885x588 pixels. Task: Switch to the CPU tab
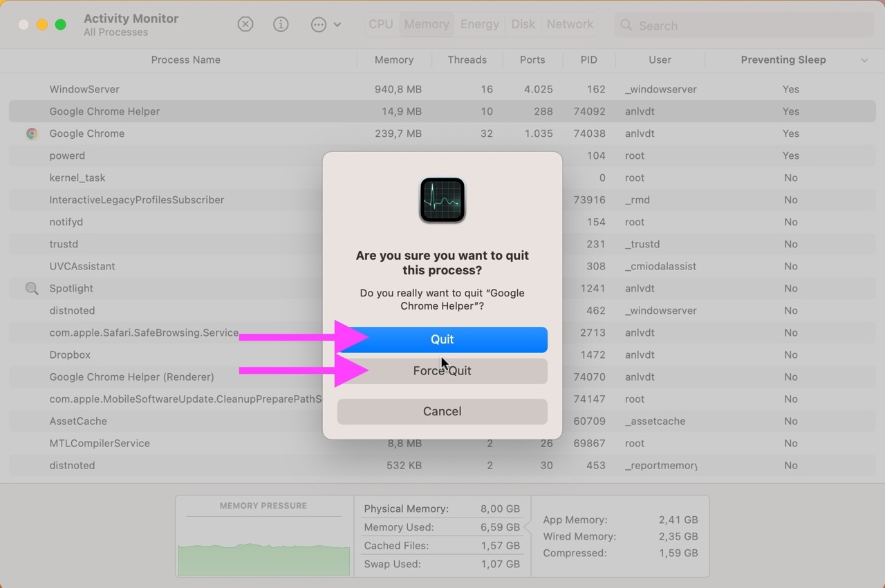381,24
